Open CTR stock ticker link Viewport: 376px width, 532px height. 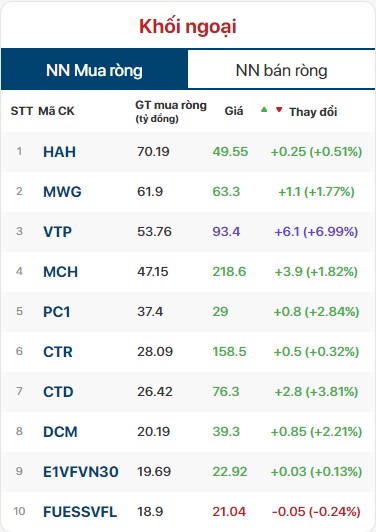click(x=58, y=352)
